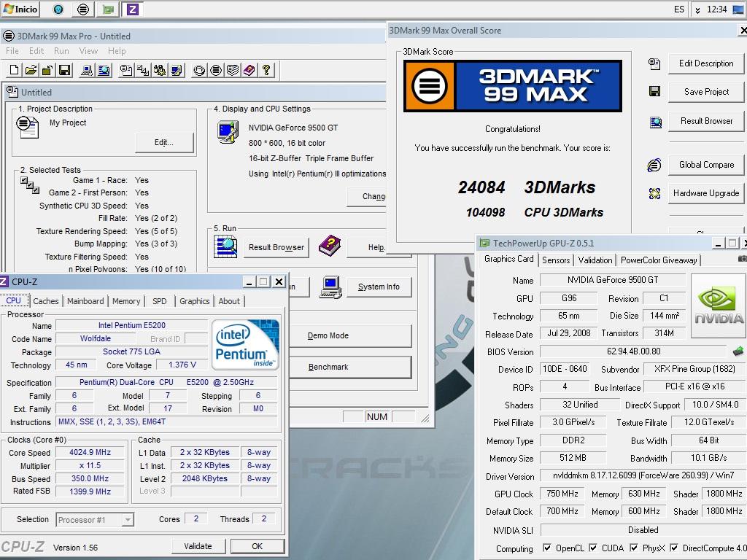Click the System Info button
The image size is (747, 560).
tap(379, 287)
